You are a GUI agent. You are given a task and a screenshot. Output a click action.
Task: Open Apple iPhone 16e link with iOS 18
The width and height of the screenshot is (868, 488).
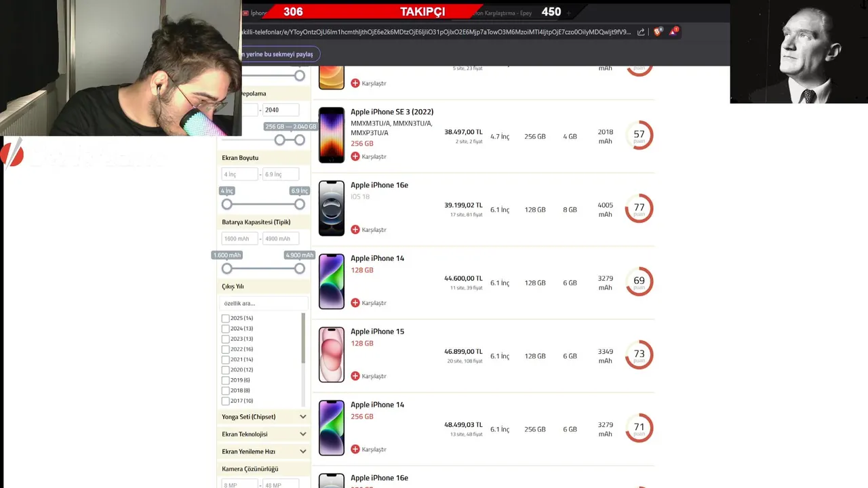(379, 185)
